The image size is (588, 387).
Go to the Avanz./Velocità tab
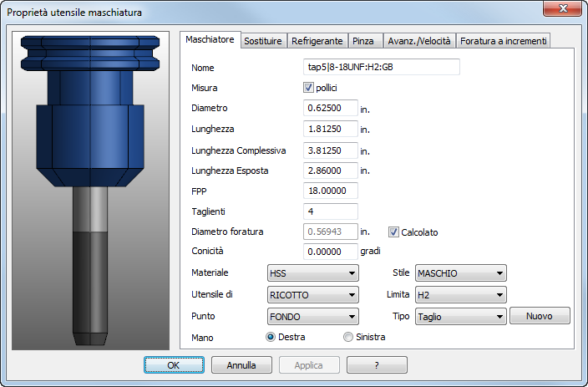pos(419,41)
